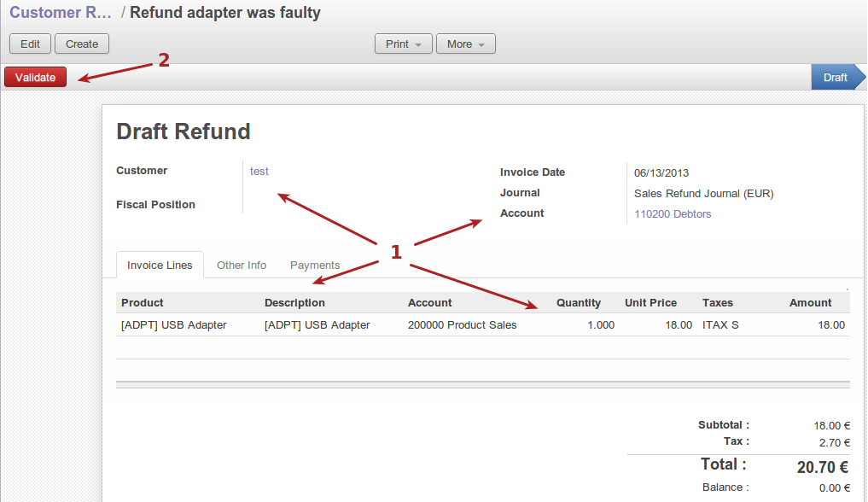
Task: Open the Print dropdown menu
Action: [x=403, y=44]
